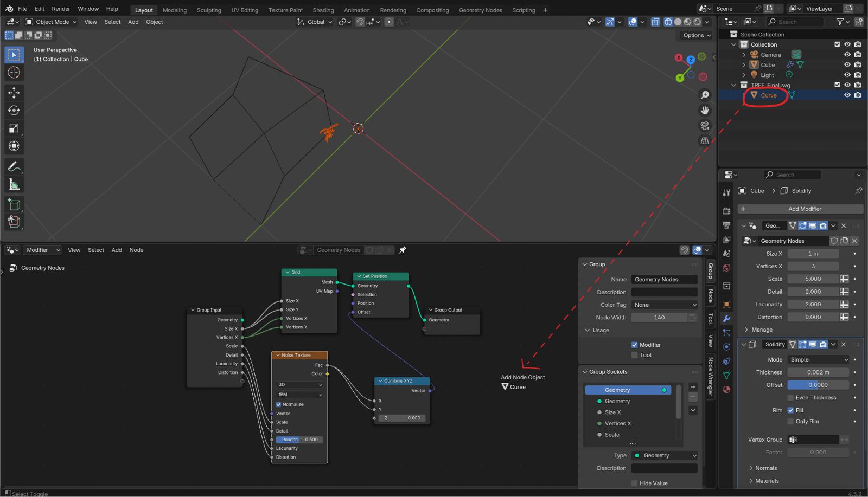Select the Move tool in viewport toolbar
This screenshot has width=868, height=497.
pos(14,93)
